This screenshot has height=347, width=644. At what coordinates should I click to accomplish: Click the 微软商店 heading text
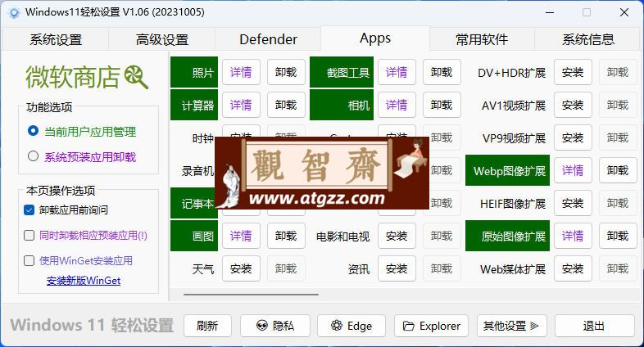pyautogui.click(x=73, y=77)
